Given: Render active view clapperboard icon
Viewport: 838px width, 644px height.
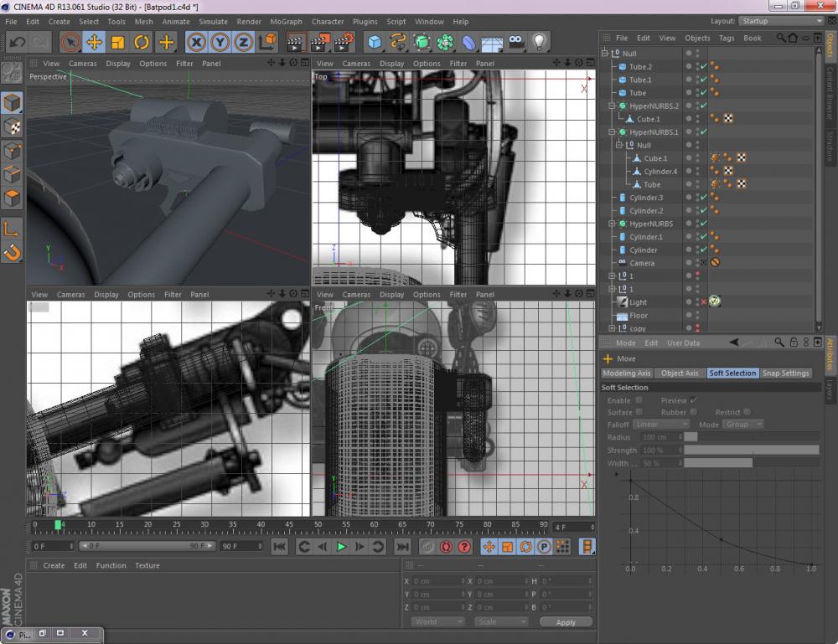Looking at the screenshot, I should click(296, 42).
